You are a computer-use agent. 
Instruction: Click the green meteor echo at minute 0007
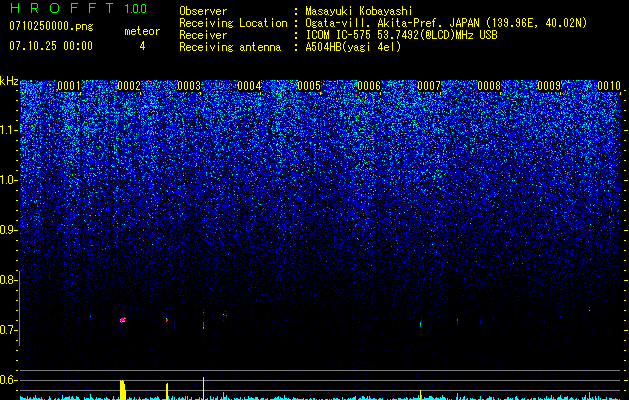pyautogui.click(x=420, y=322)
